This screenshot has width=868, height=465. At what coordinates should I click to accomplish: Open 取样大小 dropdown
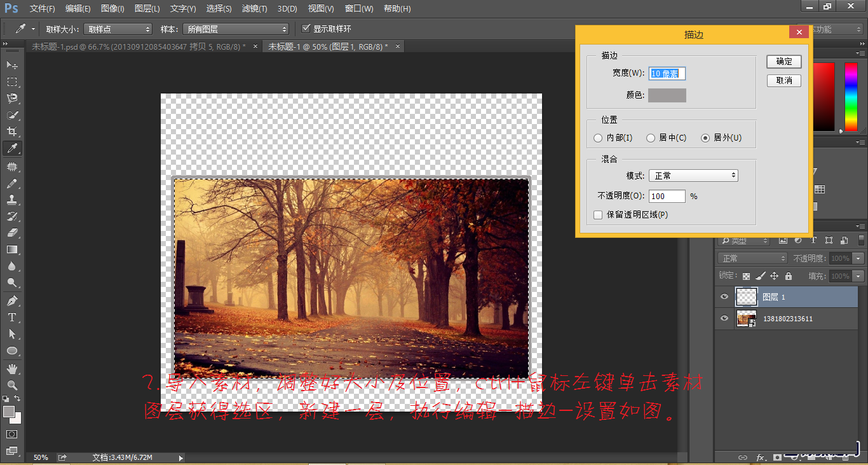point(118,29)
